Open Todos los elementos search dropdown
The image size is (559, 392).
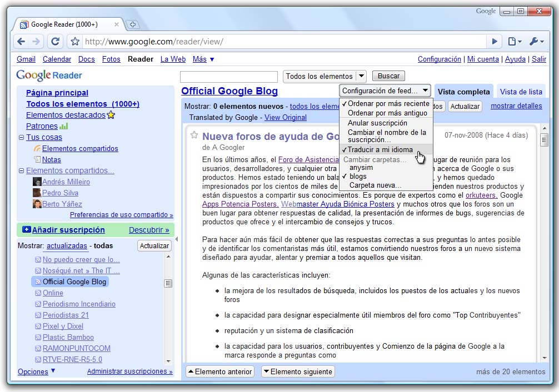click(324, 76)
